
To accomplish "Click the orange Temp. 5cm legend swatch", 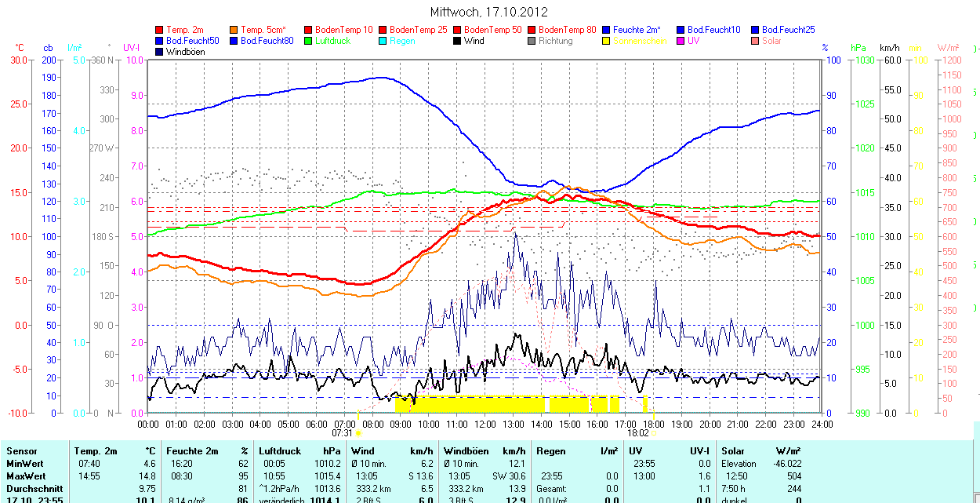I will tap(234, 30).
